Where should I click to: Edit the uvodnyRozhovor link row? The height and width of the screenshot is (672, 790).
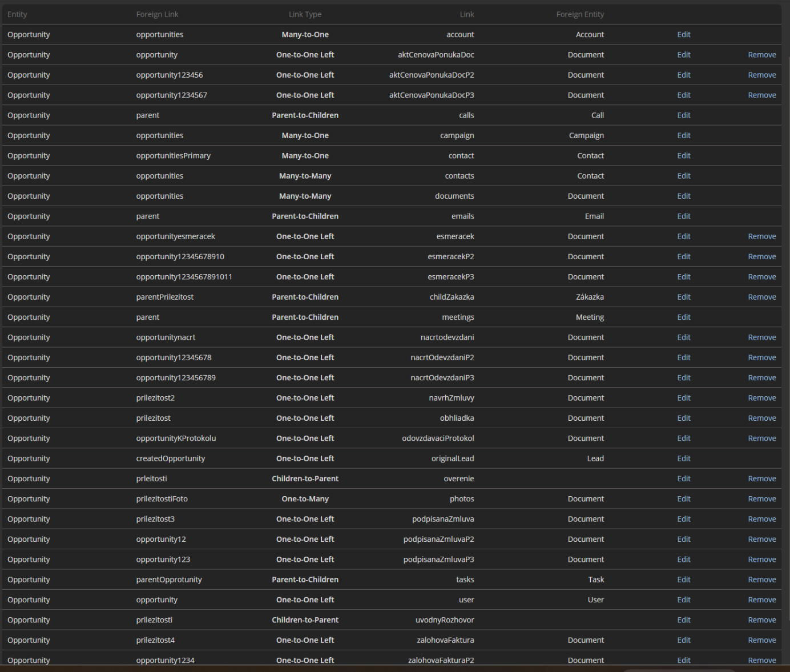[x=683, y=620]
